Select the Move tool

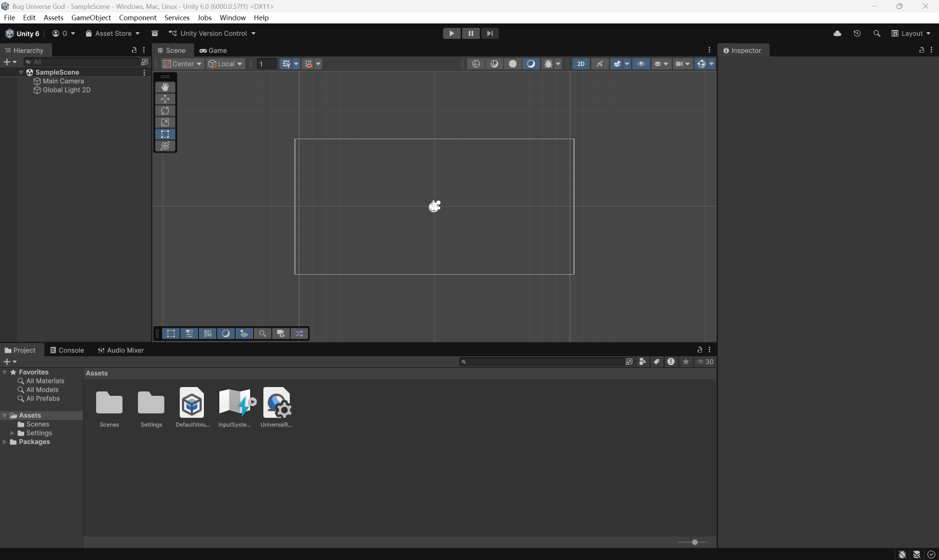165,99
